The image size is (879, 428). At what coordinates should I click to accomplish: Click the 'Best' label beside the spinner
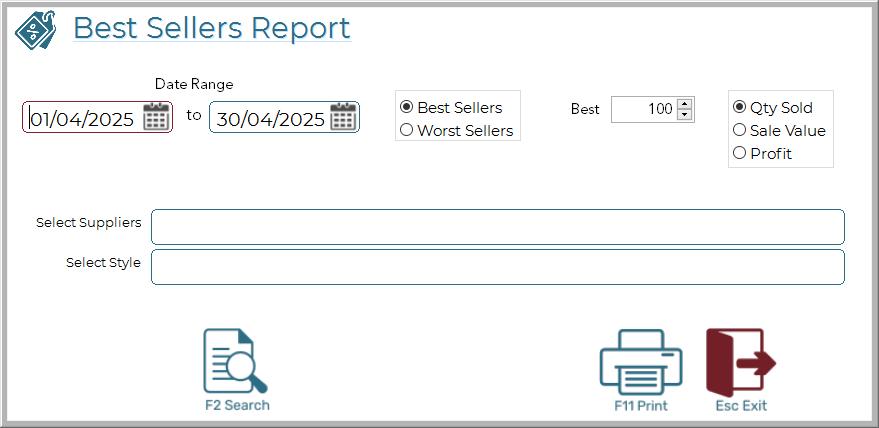[585, 109]
